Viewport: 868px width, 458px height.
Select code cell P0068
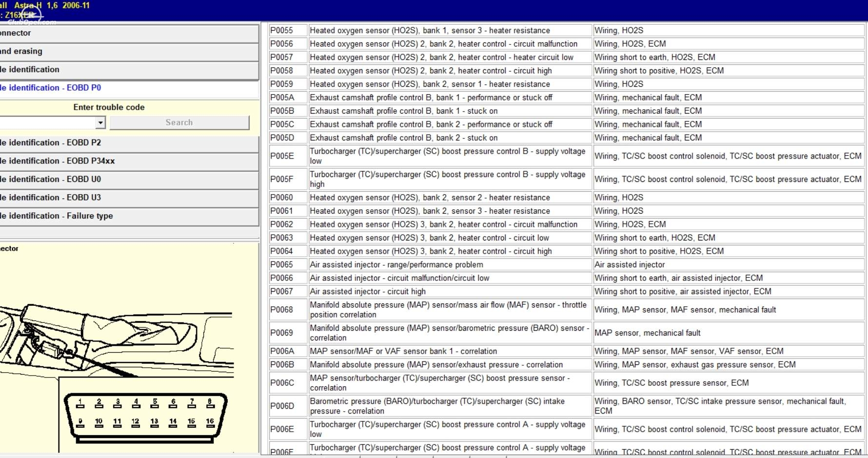coord(288,310)
